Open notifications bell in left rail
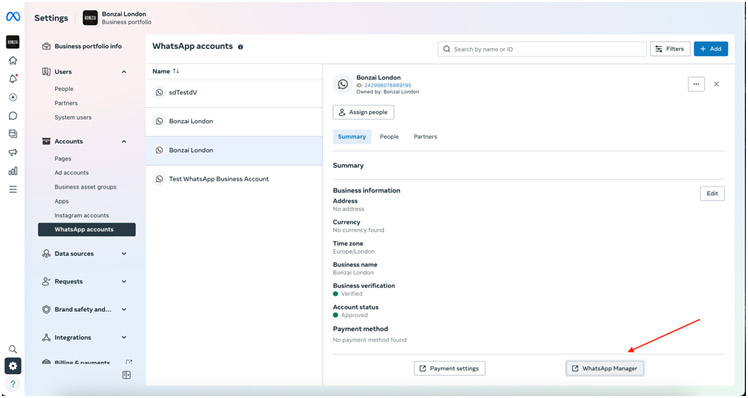748x398 pixels. click(13, 79)
